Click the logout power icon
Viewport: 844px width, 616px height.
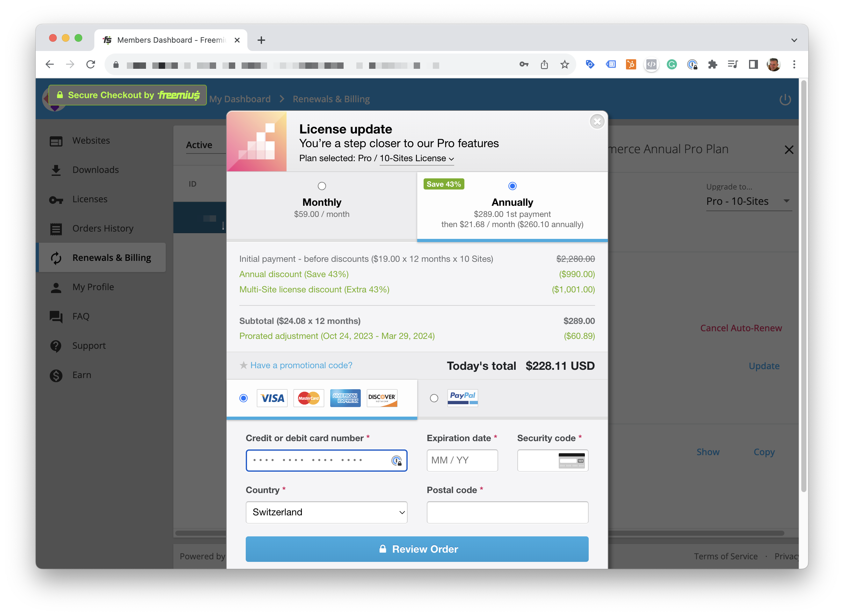click(785, 99)
